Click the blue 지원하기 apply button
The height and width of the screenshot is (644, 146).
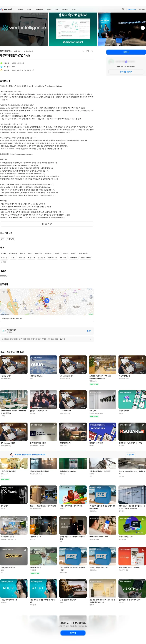[126, 52]
